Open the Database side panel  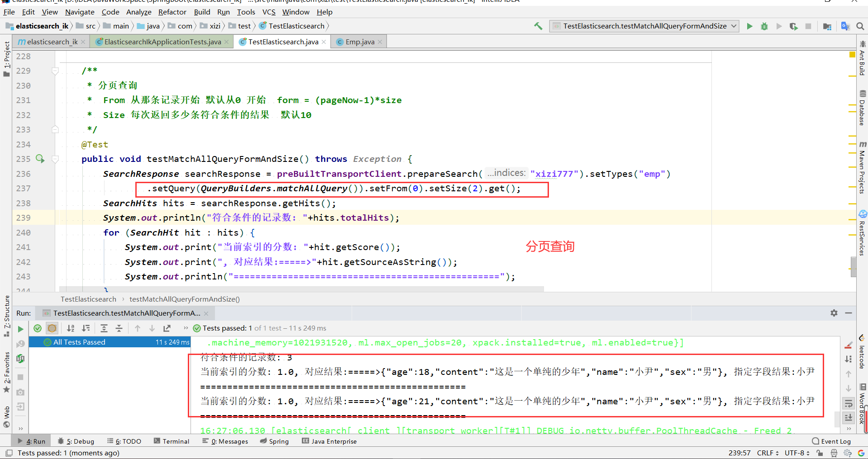[863, 108]
